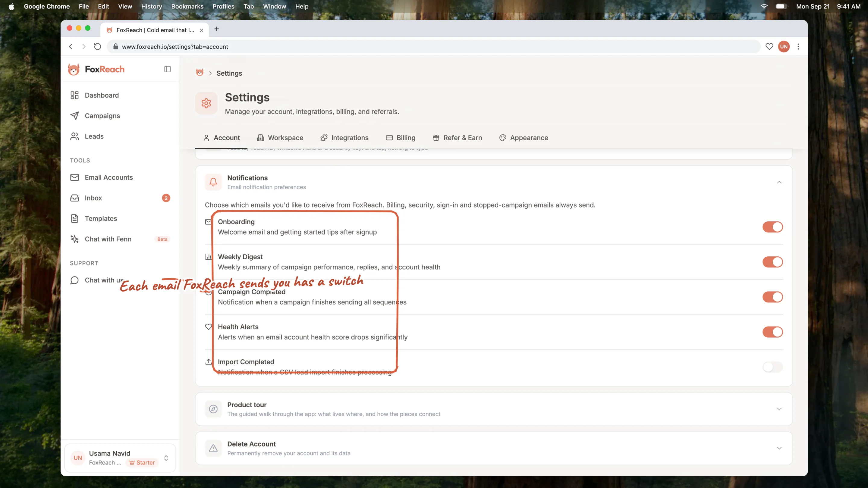Viewport: 868px width, 488px height.
Task: Click the Import Completed upload icon
Action: (209, 362)
